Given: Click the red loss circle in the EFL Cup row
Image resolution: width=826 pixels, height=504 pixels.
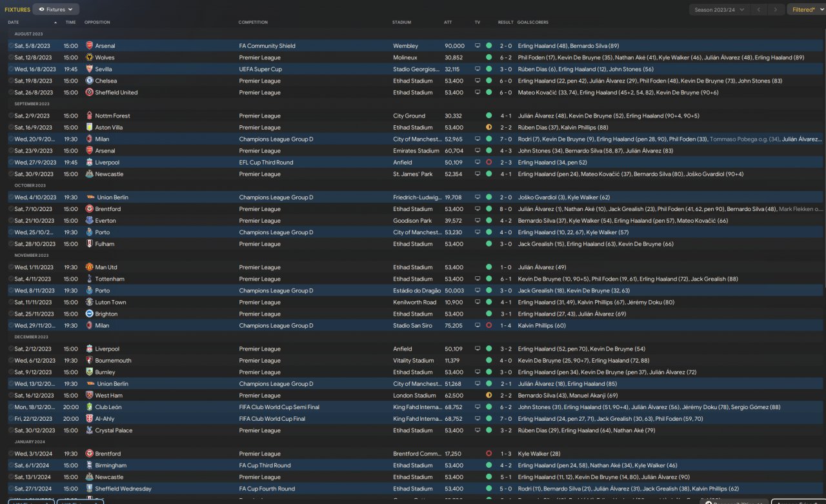Looking at the screenshot, I should [489, 163].
